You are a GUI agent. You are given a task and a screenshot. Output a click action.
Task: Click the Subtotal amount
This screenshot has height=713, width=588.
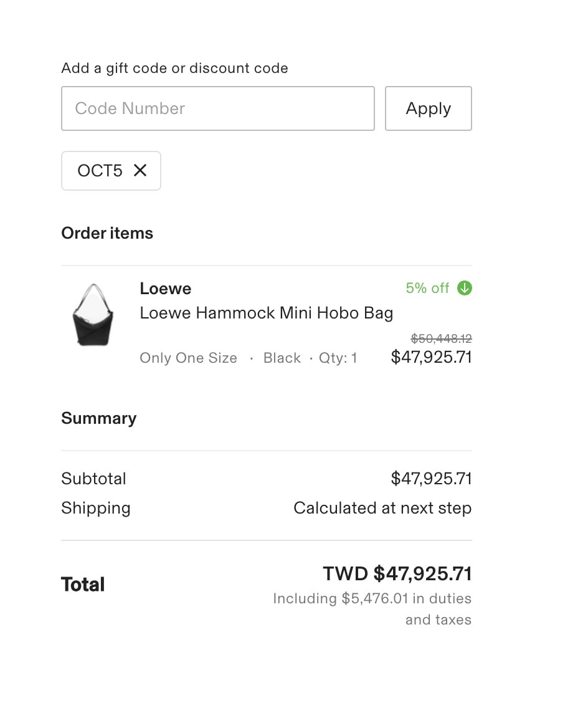[431, 479]
